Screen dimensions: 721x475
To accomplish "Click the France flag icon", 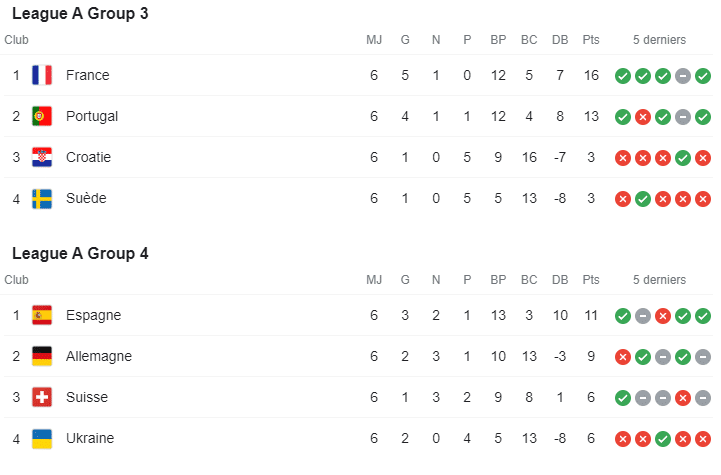I will click(42, 75).
